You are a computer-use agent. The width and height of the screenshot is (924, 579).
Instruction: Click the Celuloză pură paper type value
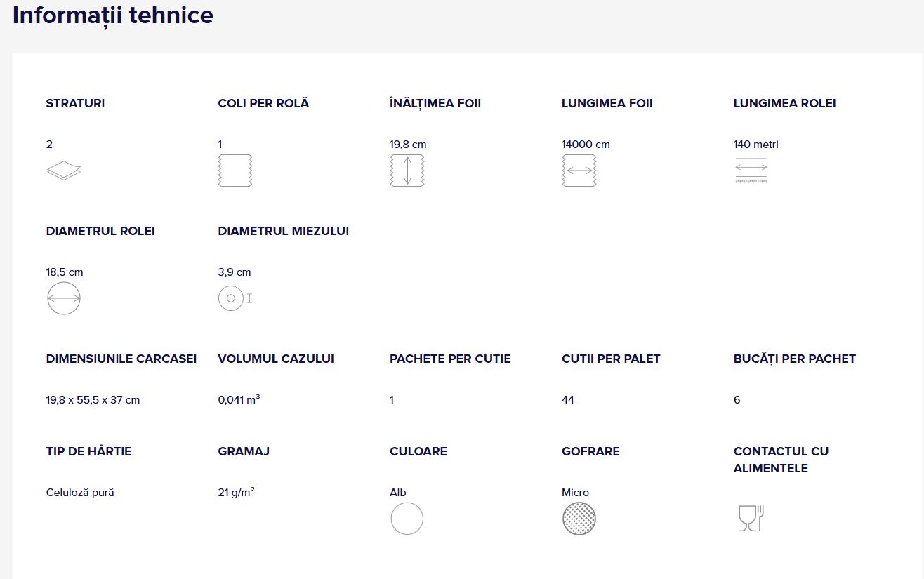(x=80, y=493)
